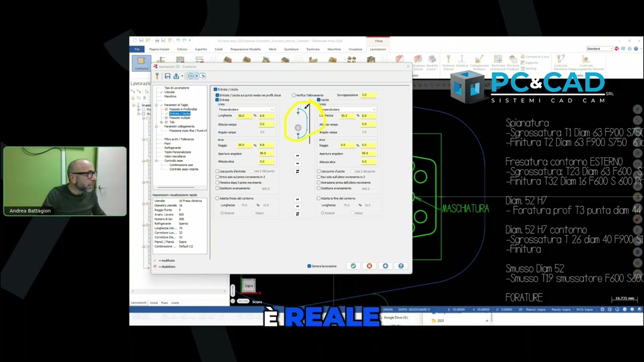
Task: Select Passate in Profondità in the tree
Action: click(x=183, y=109)
